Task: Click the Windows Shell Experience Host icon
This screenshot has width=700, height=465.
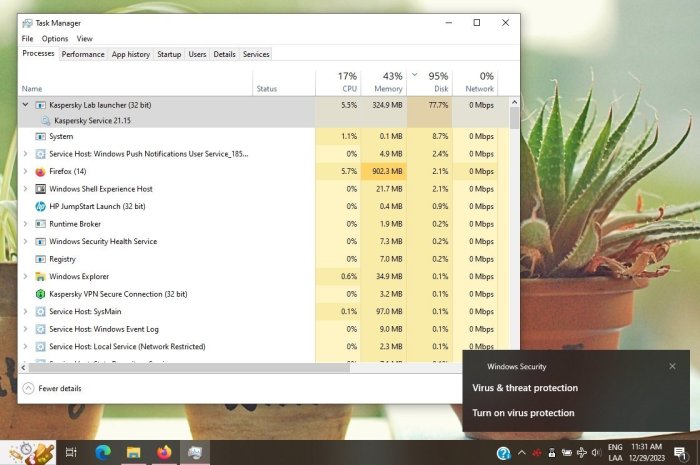Action: pos(40,189)
